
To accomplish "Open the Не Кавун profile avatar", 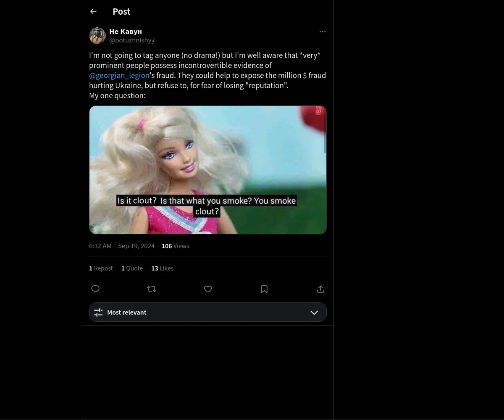I will coord(97,36).
